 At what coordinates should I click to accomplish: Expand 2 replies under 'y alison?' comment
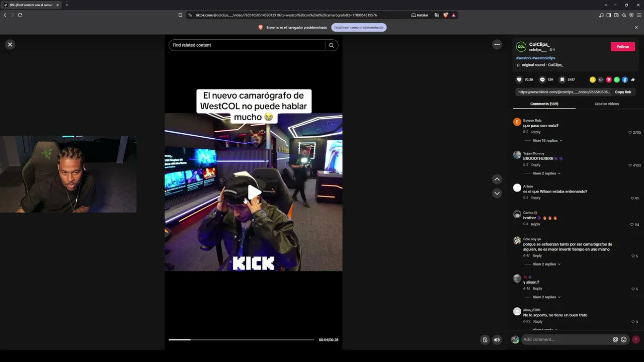pos(546,297)
